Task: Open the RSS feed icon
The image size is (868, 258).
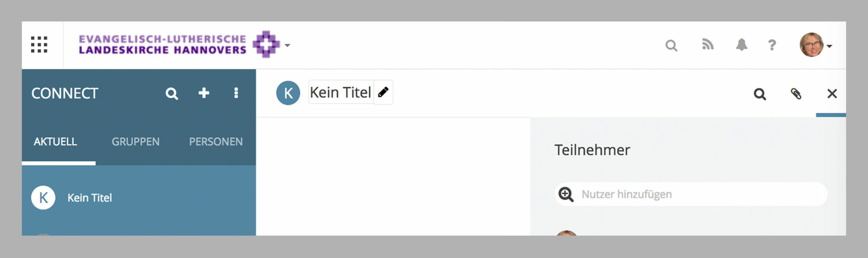Action: 708,45
